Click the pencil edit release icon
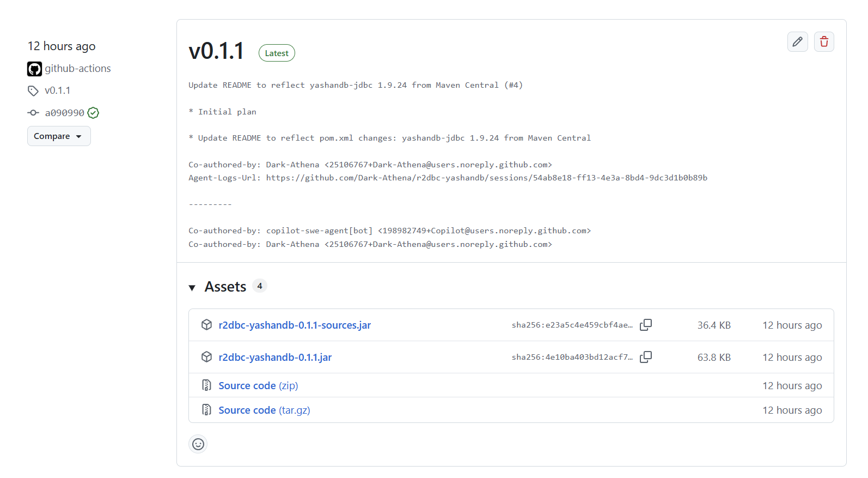The height and width of the screenshot is (478, 868). click(797, 42)
